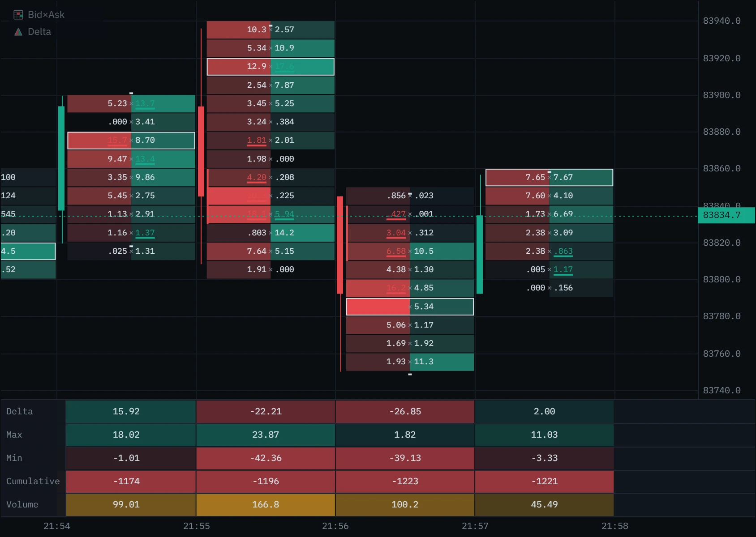The image size is (756, 537).
Task: Click the highlighted footprint cell with 5.34 ask
Action: point(410,307)
